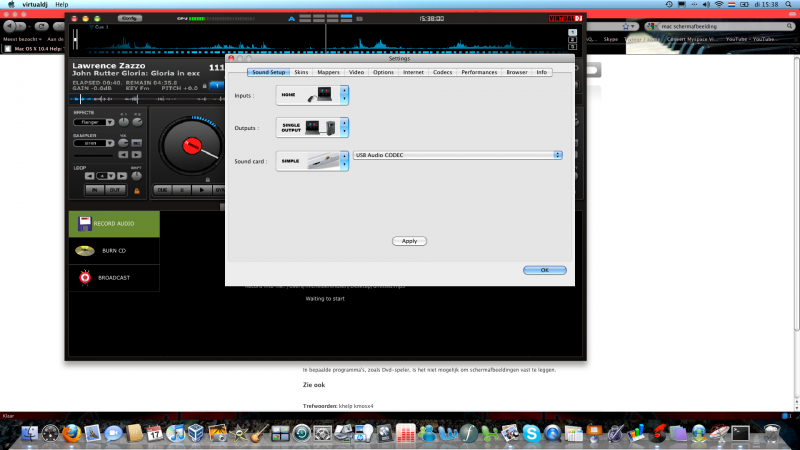Hit the CUE button on the deck
The height and width of the screenshot is (450, 800).
point(162,190)
